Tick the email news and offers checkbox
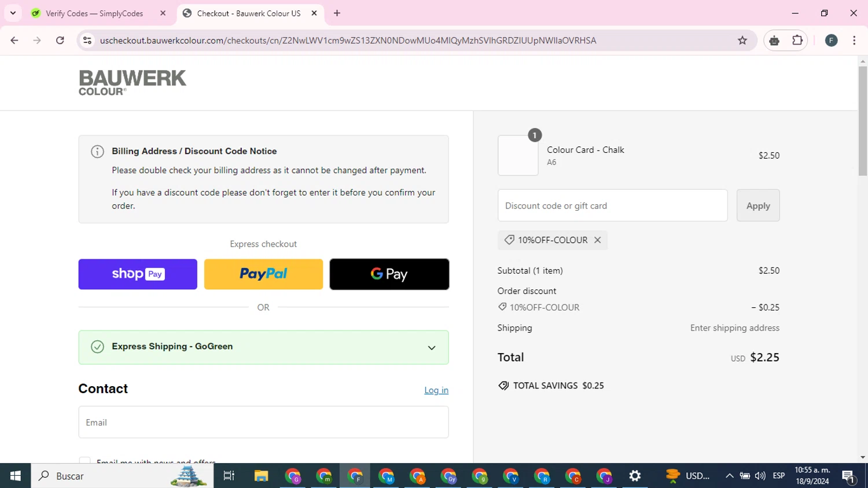 click(84, 460)
